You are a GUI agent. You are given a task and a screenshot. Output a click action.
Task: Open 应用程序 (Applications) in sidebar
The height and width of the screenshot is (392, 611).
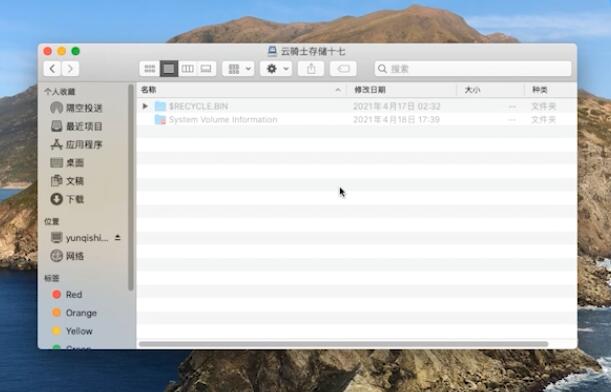pos(77,145)
